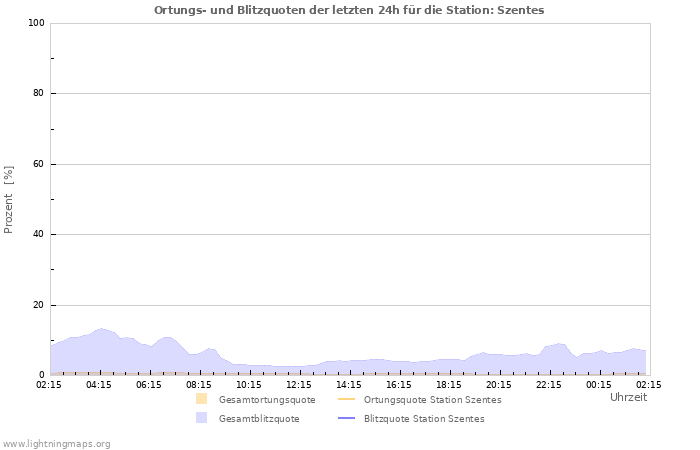
Task: Select the 12:15 time tick label
Action: tap(299, 384)
